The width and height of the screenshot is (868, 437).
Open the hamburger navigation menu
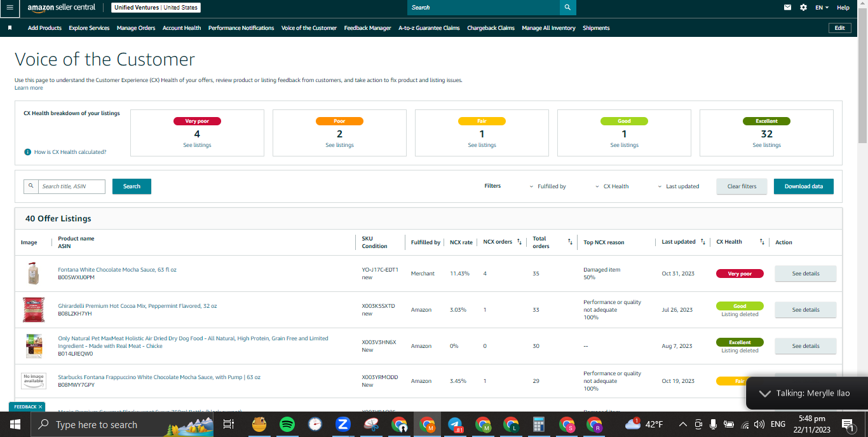pos(9,8)
